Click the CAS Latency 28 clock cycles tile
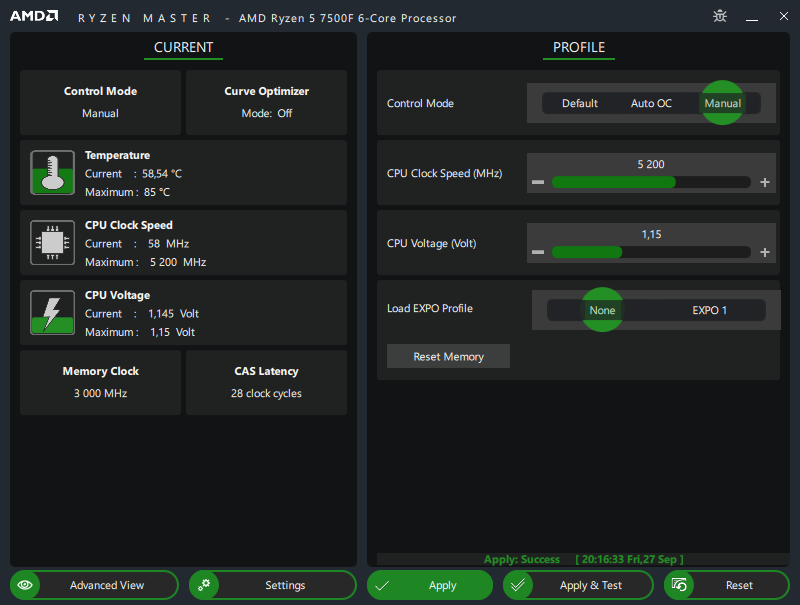800x605 pixels. pos(266,382)
